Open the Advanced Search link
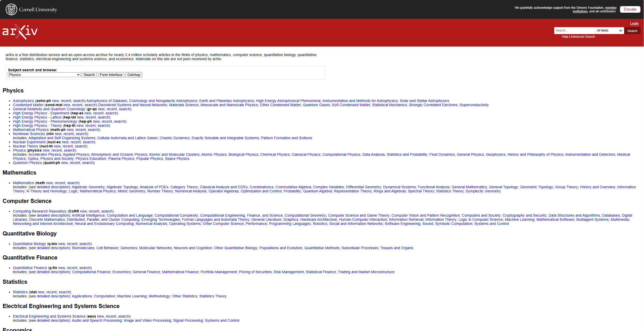The height and width of the screenshot is (331, 644). [x=583, y=37]
